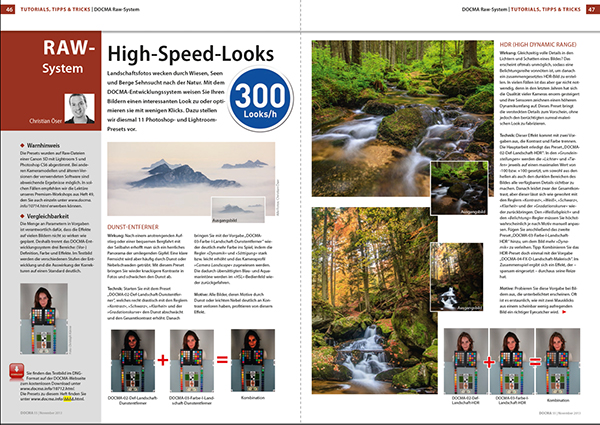Click the right page Kombination result thumbnail
600x425 pixels.
(x=558, y=361)
